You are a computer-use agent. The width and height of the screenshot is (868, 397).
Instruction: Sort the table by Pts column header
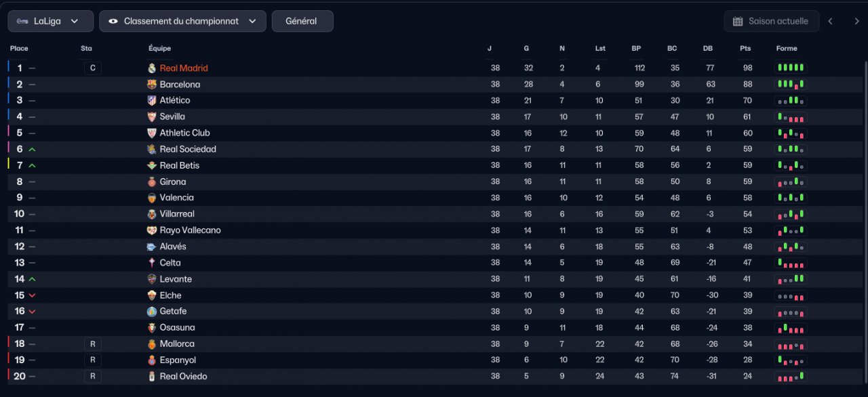tap(745, 49)
